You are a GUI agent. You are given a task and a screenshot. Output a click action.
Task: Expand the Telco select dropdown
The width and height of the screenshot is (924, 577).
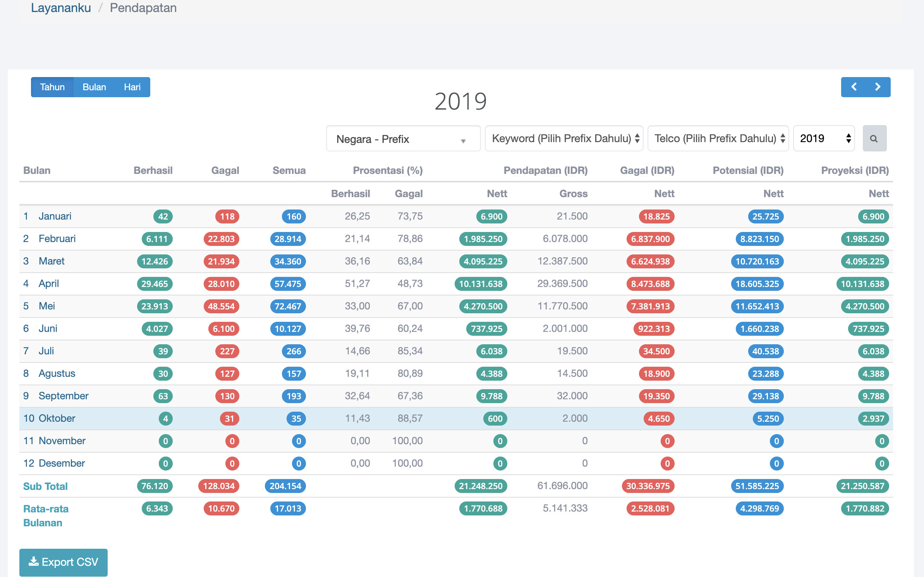coord(718,138)
